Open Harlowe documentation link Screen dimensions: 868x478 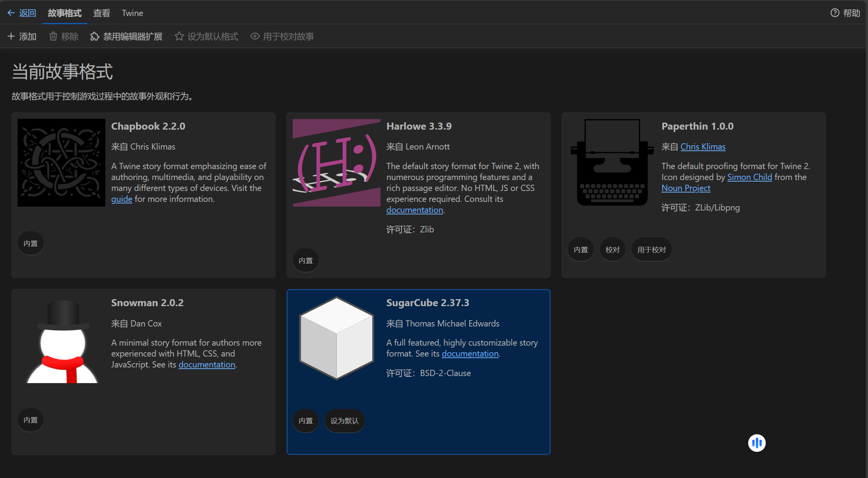[414, 210]
